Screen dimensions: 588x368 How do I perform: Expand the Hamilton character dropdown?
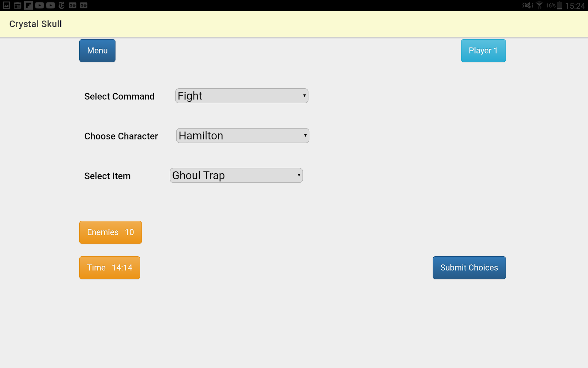pyautogui.click(x=243, y=136)
